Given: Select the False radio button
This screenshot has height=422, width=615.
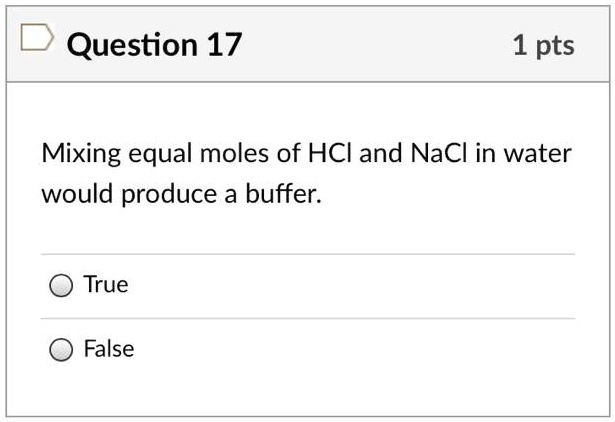Looking at the screenshot, I should click(61, 349).
